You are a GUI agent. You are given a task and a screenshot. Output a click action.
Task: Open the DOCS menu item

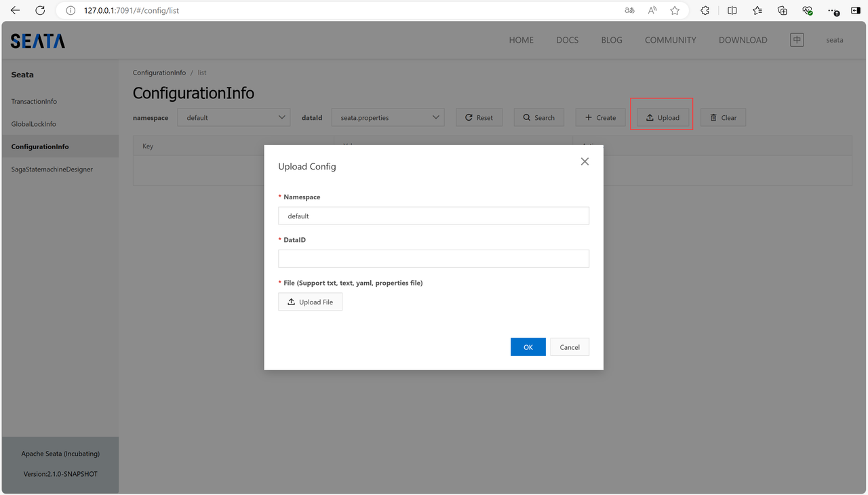coord(567,40)
